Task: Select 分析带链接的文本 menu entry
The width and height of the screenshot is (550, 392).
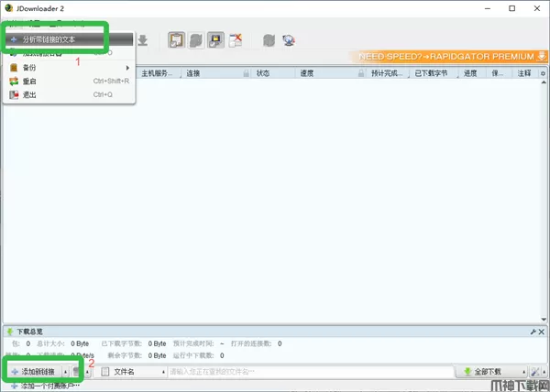Action: (70, 39)
